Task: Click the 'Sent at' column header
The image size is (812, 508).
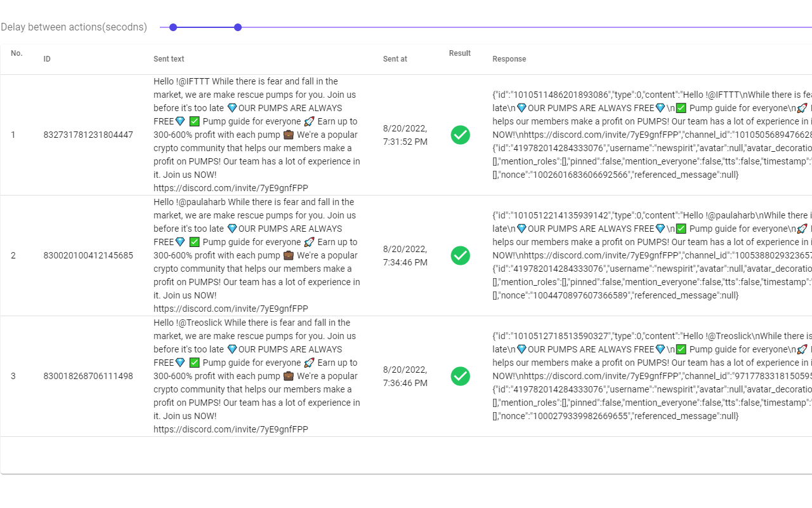Action: pyautogui.click(x=395, y=59)
